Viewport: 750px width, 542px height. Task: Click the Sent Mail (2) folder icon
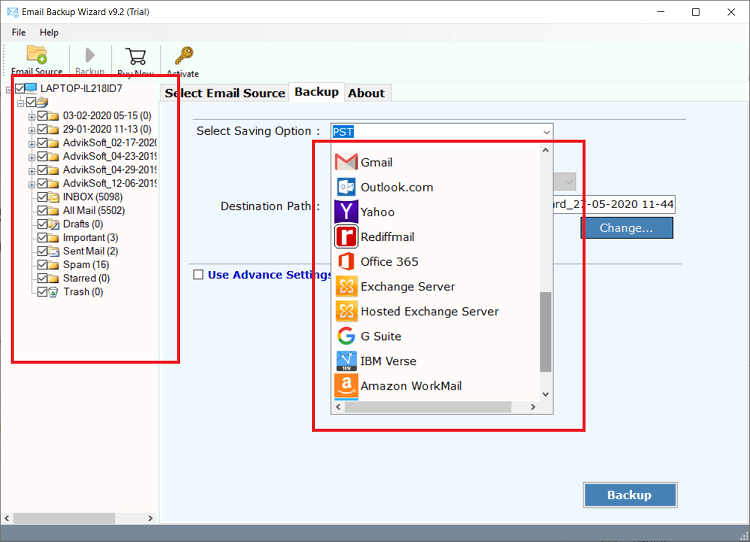click(54, 251)
